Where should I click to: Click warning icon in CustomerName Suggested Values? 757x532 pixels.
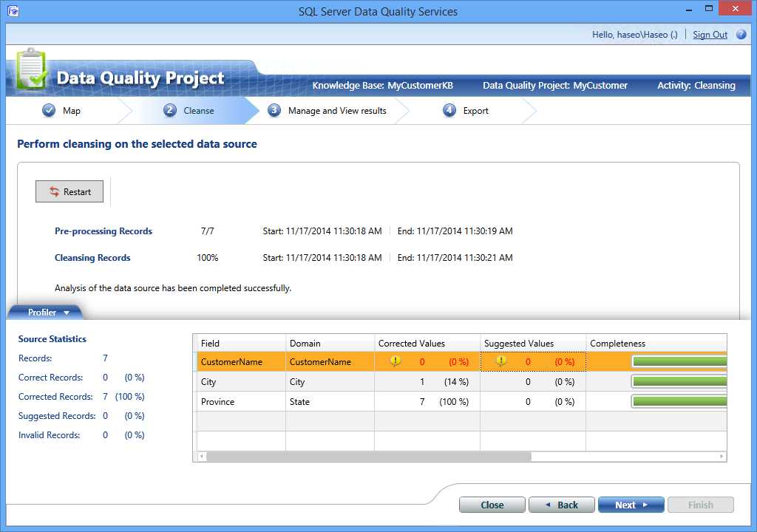[x=500, y=361]
